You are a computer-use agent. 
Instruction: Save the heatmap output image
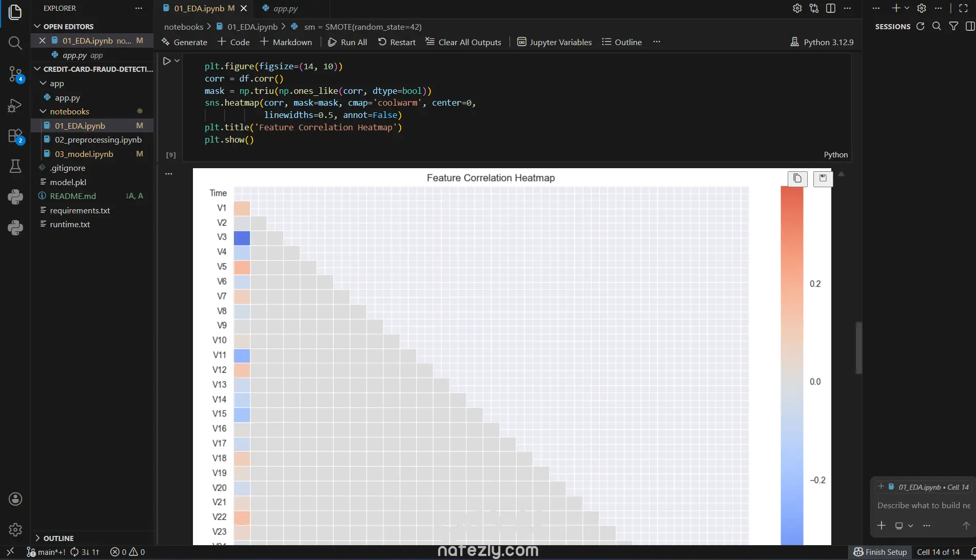(823, 178)
